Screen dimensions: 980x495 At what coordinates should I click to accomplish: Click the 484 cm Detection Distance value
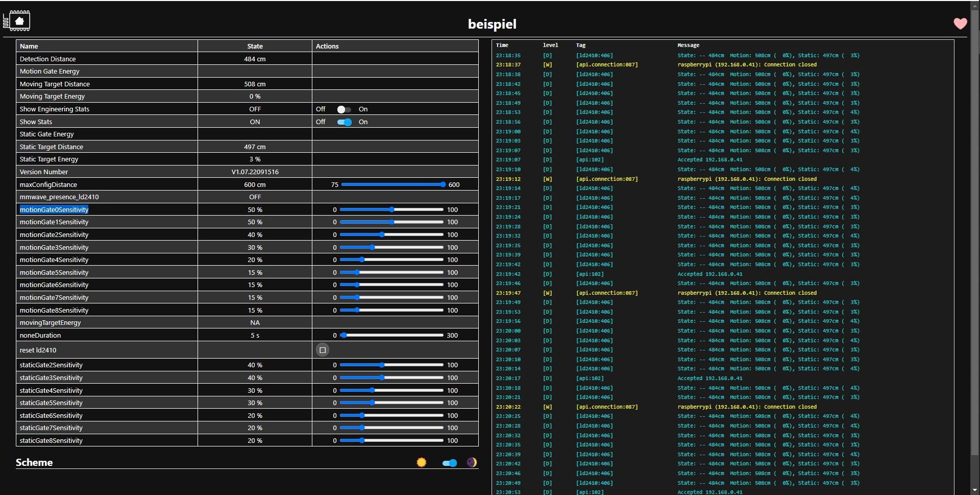255,59
